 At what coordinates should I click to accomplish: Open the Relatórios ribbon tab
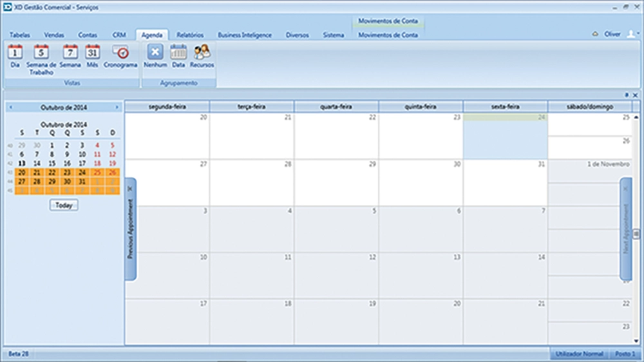tap(190, 35)
